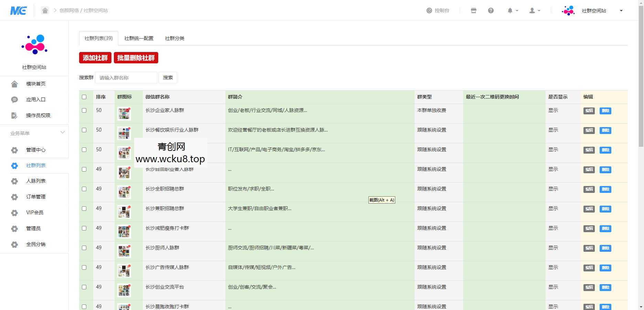The width and height of the screenshot is (644, 310).
Task: Collapse the 业务菜单 section
Action: click(x=62, y=132)
